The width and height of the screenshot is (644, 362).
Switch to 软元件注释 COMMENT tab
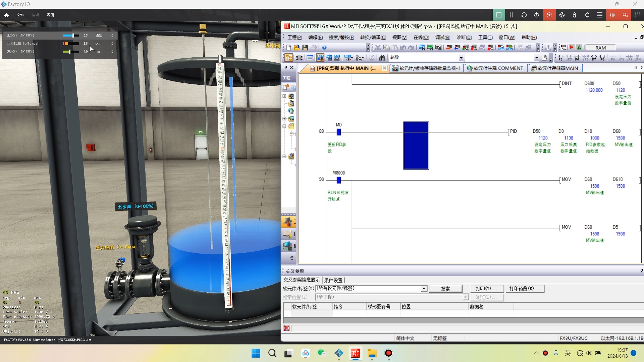point(495,68)
